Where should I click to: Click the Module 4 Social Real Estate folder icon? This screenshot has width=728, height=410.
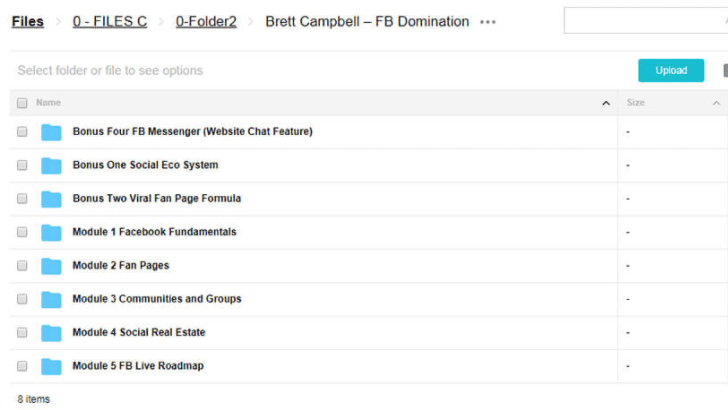point(51,333)
